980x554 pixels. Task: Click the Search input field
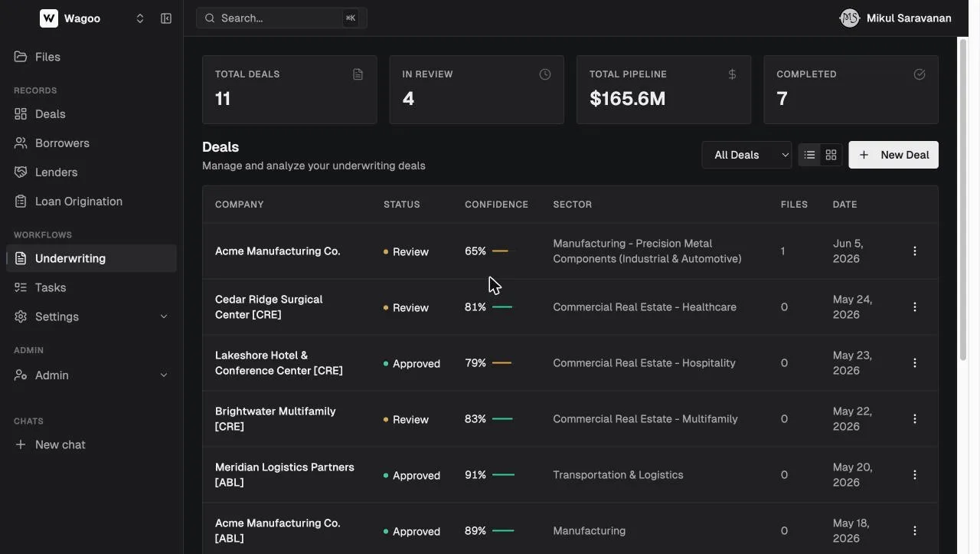(282, 18)
